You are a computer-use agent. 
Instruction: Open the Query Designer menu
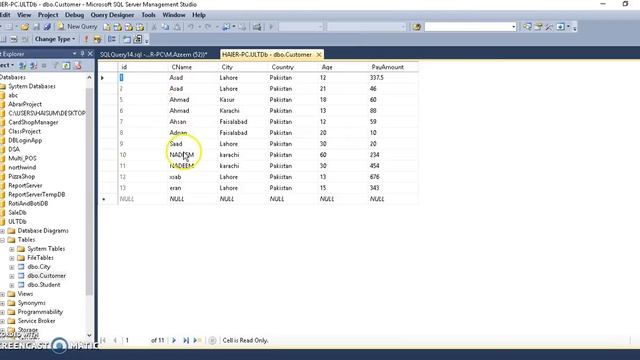(112, 15)
